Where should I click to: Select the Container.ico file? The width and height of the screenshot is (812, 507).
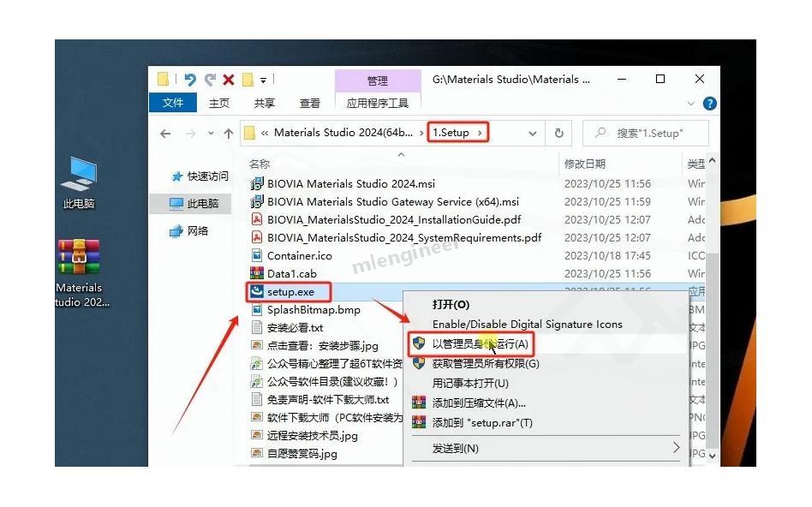pyautogui.click(x=299, y=255)
